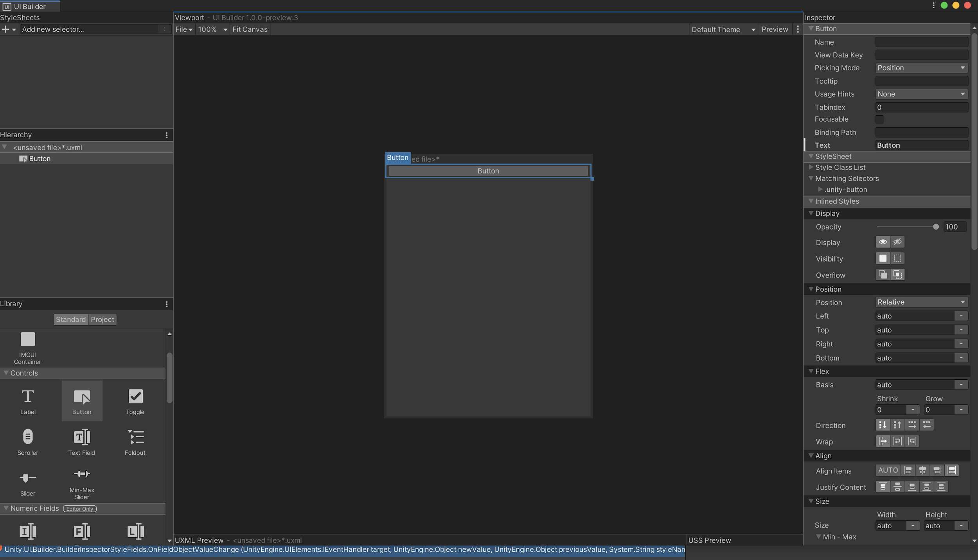Select the Foldout control in Library
The height and width of the screenshot is (560, 978).
point(135,442)
